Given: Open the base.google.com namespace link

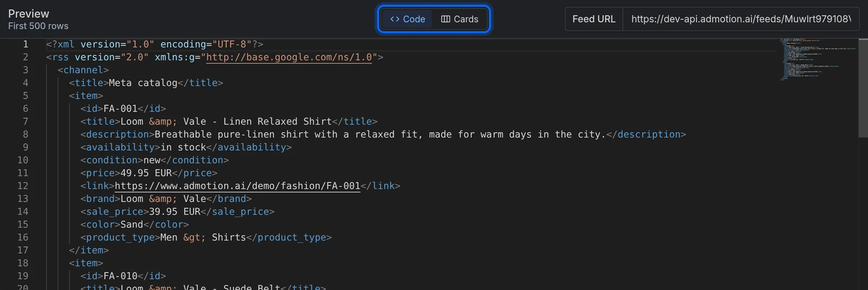Looking at the screenshot, I should (x=289, y=57).
